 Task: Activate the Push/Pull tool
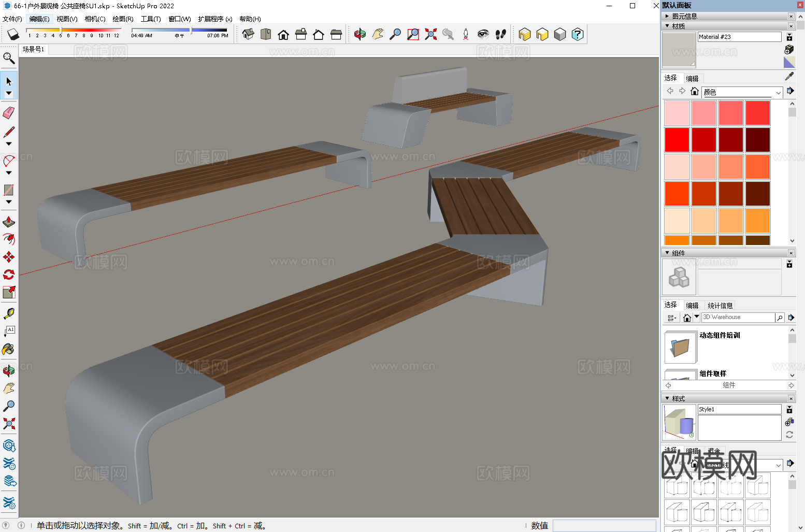pyautogui.click(x=9, y=222)
